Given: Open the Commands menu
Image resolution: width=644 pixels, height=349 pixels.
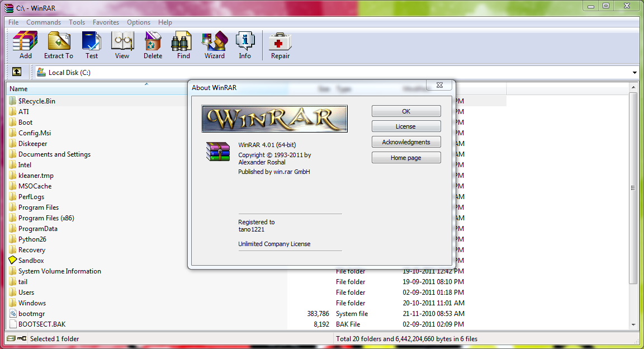Looking at the screenshot, I should point(44,22).
